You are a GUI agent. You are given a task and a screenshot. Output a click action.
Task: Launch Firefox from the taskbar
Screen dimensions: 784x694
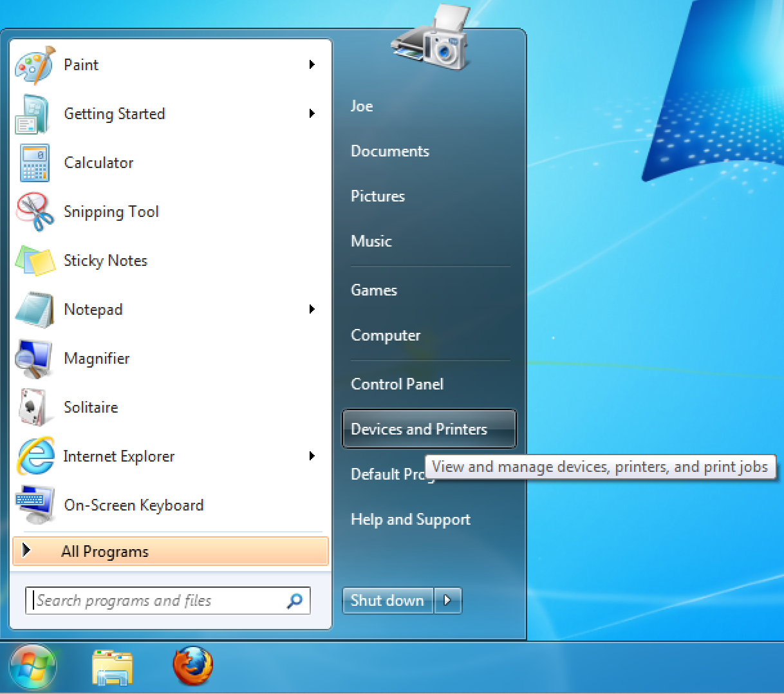tap(192, 666)
